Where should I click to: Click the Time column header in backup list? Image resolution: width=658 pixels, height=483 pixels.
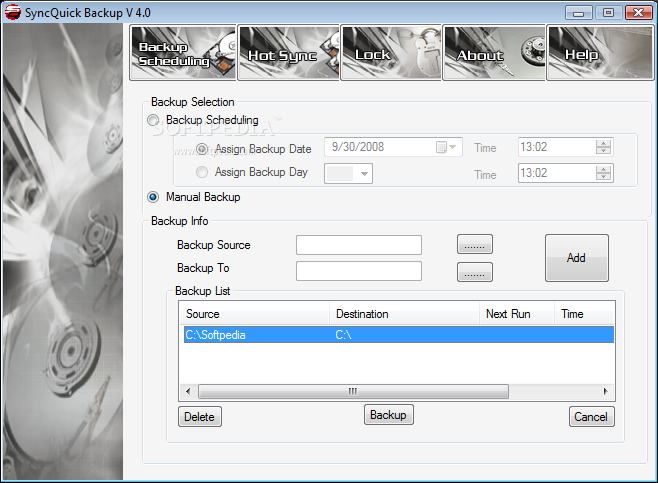pyautogui.click(x=585, y=314)
